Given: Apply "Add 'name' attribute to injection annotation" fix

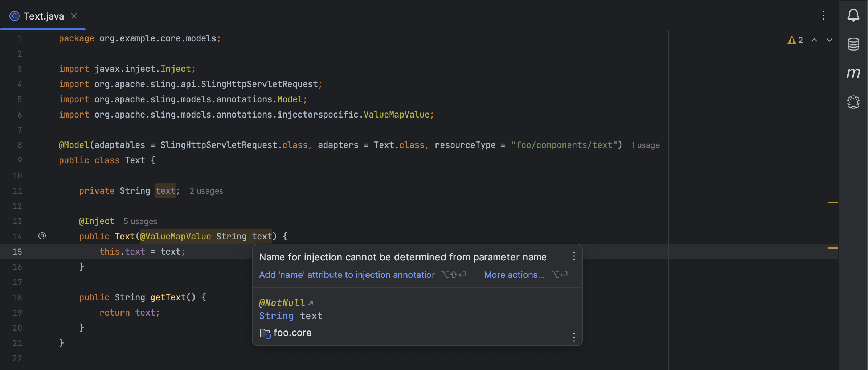Looking at the screenshot, I should pyautogui.click(x=347, y=275).
